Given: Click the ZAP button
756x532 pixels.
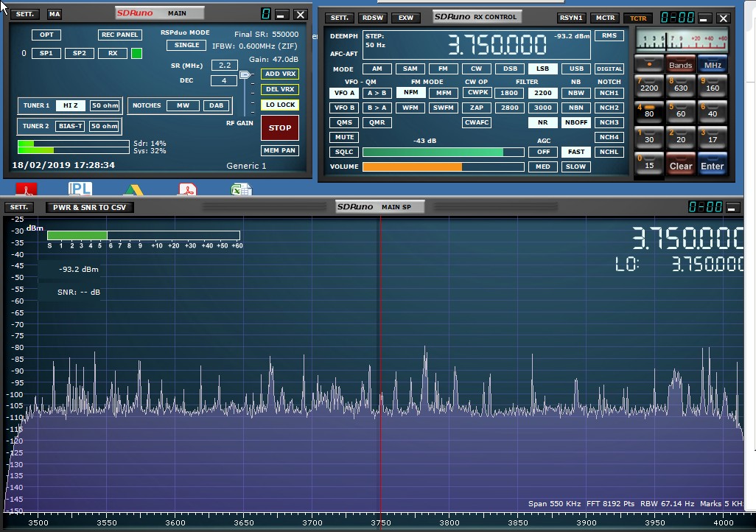Looking at the screenshot, I should (x=477, y=108).
